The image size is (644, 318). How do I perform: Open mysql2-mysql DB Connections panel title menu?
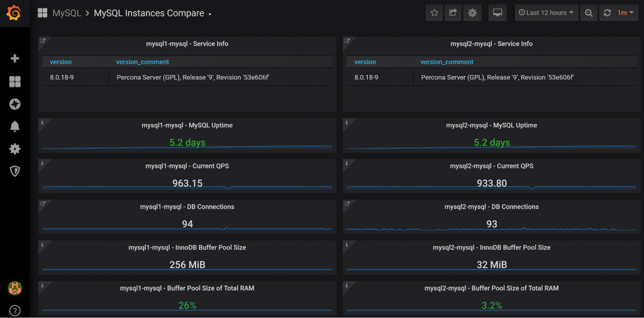coord(491,207)
